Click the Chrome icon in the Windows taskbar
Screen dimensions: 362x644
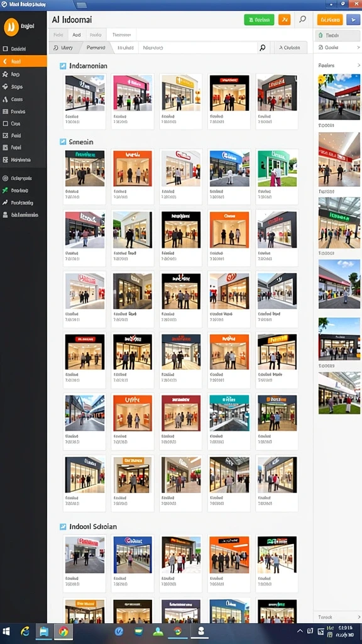(63, 631)
